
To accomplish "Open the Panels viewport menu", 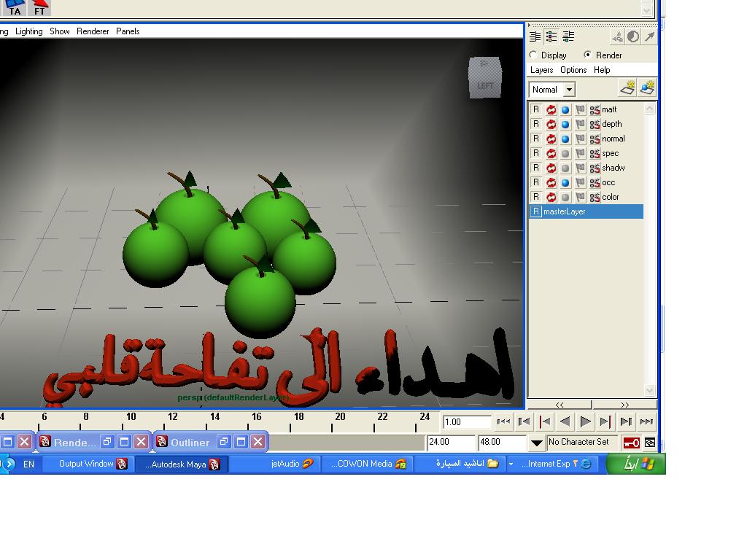I will (x=128, y=31).
